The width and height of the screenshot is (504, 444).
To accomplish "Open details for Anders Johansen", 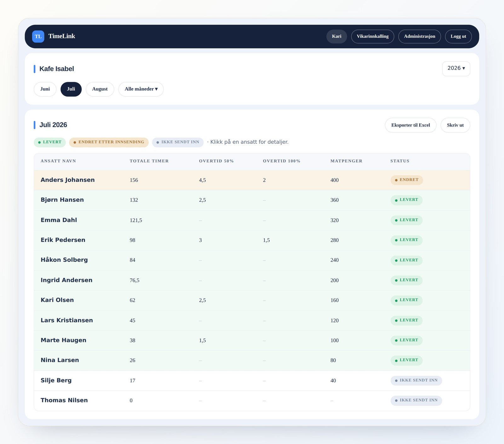I will pyautogui.click(x=252, y=180).
